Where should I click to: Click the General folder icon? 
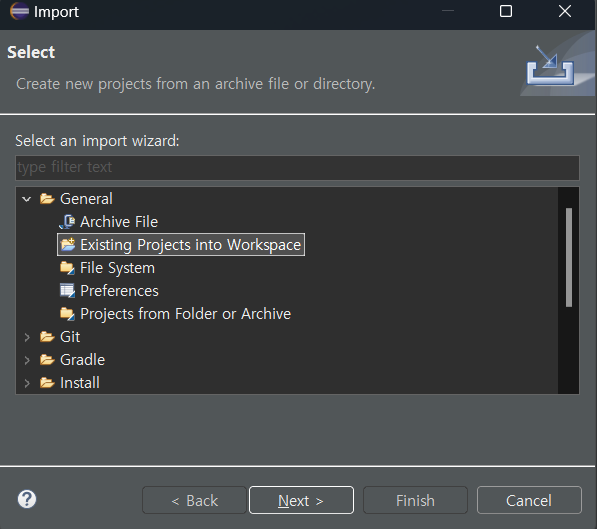pos(47,198)
